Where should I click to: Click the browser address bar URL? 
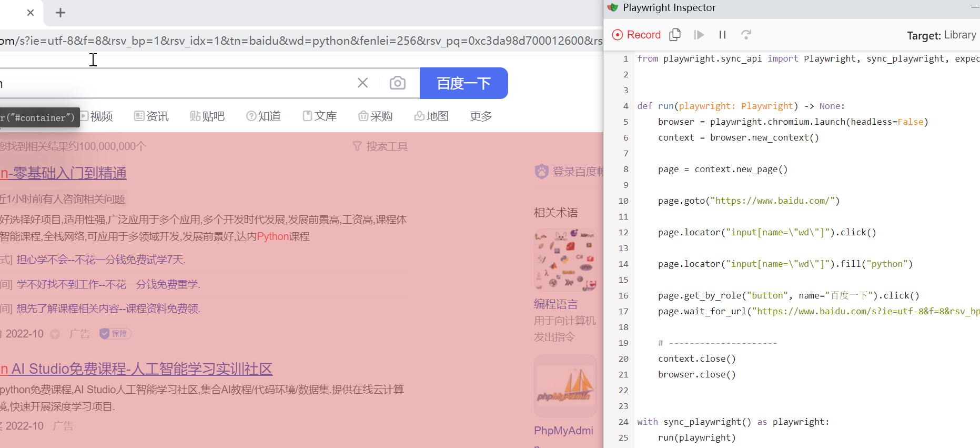click(301, 41)
